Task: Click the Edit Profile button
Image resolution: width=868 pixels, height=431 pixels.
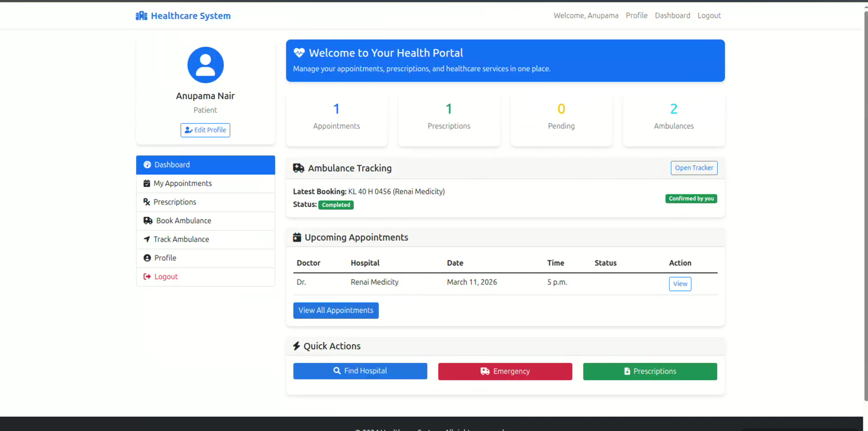Action: [x=205, y=130]
